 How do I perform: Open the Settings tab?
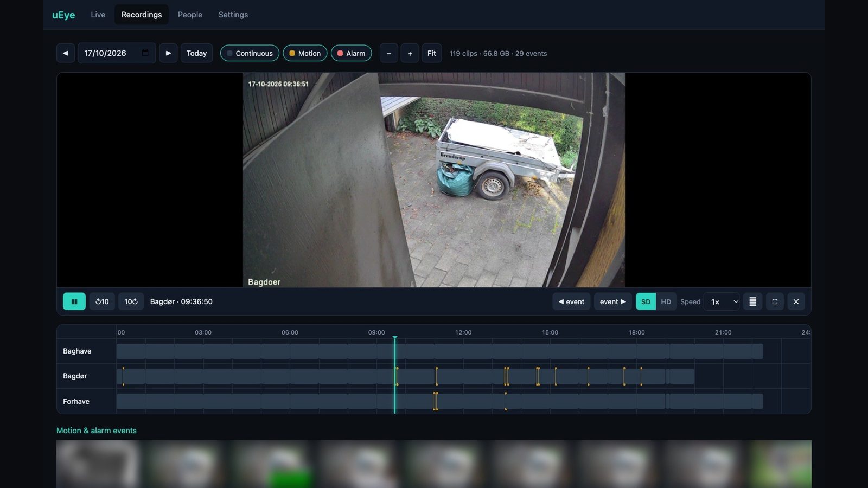(233, 15)
